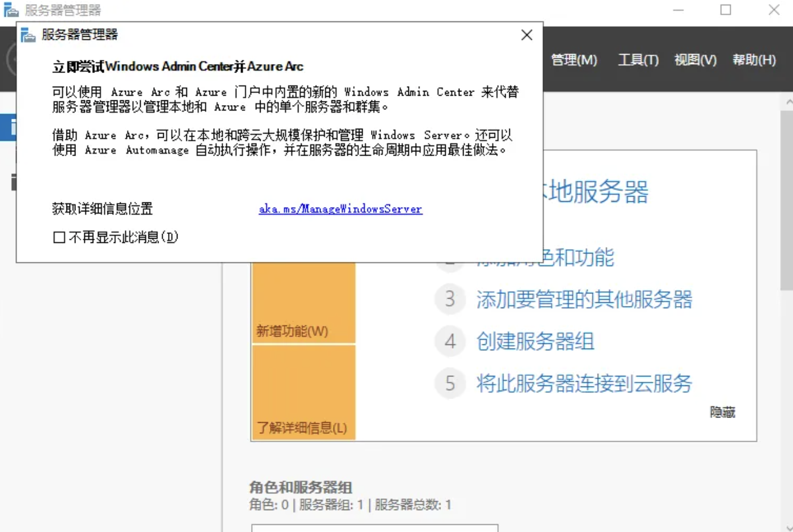The image size is (793, 532).
Task: Click the 立即尝试Windows Admin Center并Azure Arc heading
Action: click(x=178, y=66)
